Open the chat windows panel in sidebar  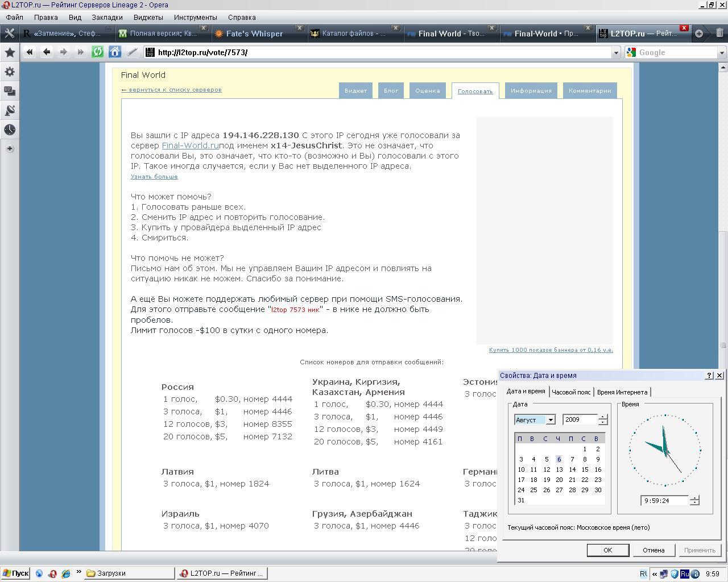10,91
